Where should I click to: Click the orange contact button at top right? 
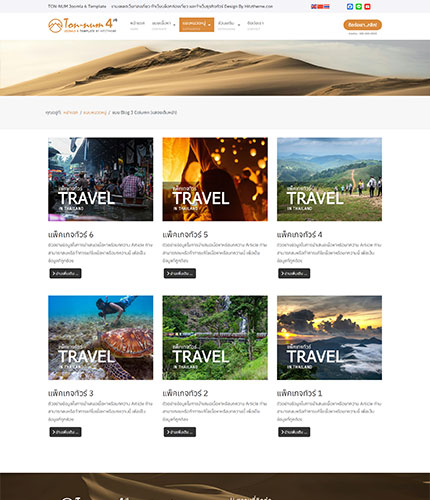(363, 25)
